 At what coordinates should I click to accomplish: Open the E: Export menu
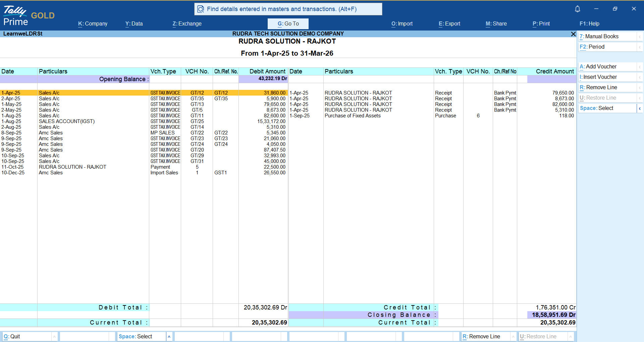coord(449,24)
